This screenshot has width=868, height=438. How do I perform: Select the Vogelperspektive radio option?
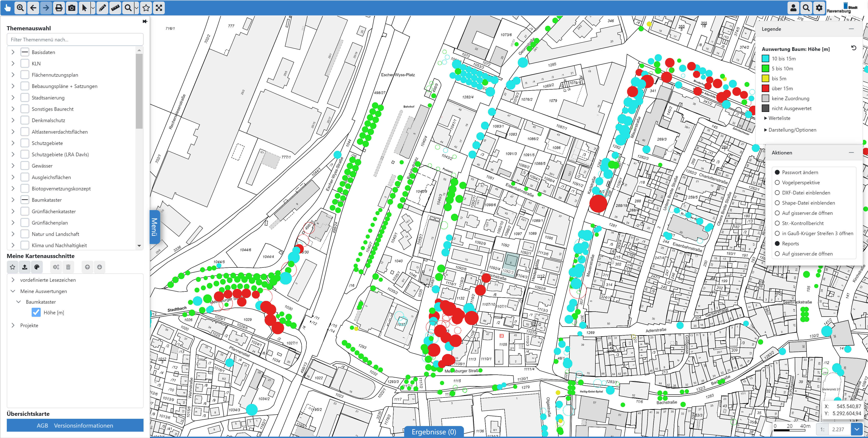point(777,182)
